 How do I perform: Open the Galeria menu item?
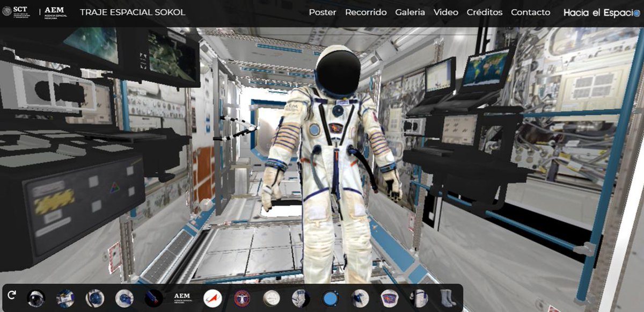coord(410,12)
